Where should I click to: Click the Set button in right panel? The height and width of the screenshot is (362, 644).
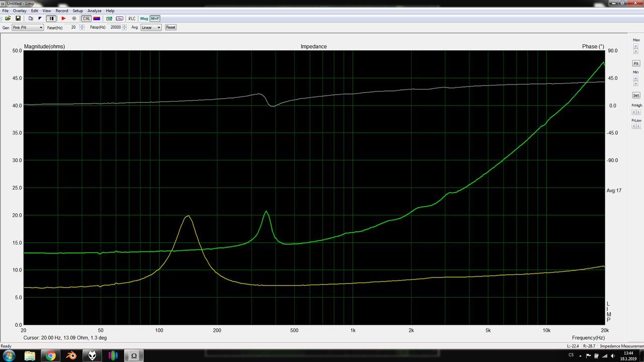pyautogui.click(x=636, y=95)
